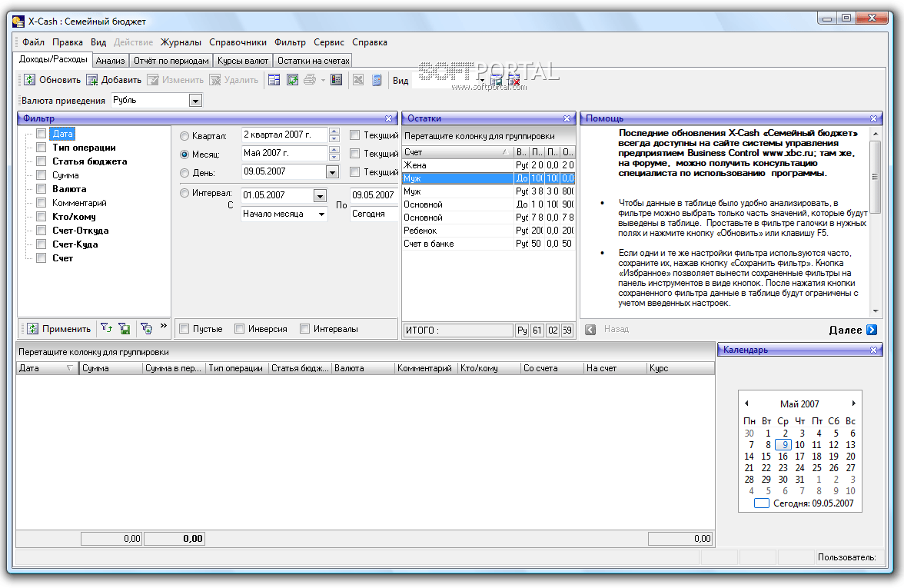Viewport: 904px width, 588px height.
Task: Click the Применить filter button
Action: [x=59, y=329]
